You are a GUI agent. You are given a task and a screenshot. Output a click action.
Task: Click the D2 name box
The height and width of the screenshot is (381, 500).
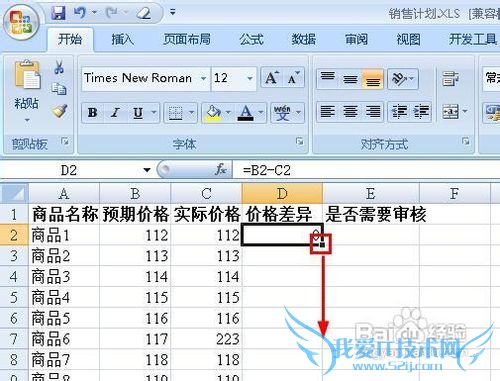(x=69, y=170)
